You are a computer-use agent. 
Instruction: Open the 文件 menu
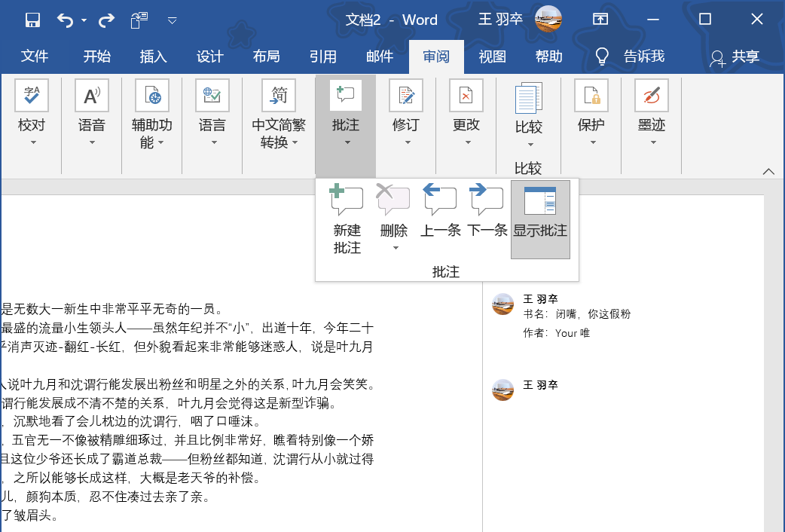(34, 57)
